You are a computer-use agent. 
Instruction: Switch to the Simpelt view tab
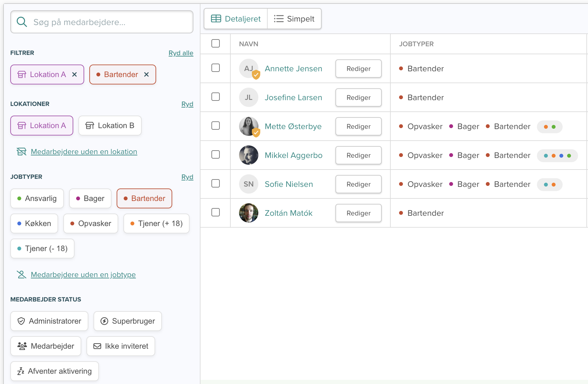(x=294, y=19)
